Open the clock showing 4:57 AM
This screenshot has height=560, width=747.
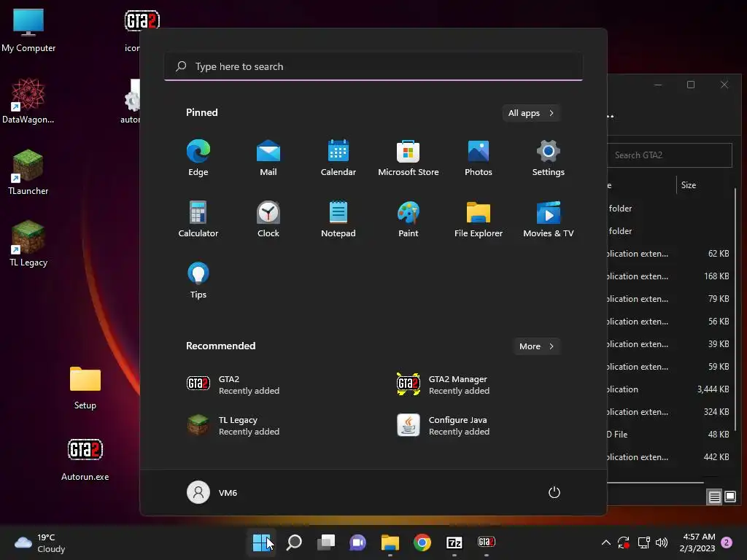tap(697, 542)
